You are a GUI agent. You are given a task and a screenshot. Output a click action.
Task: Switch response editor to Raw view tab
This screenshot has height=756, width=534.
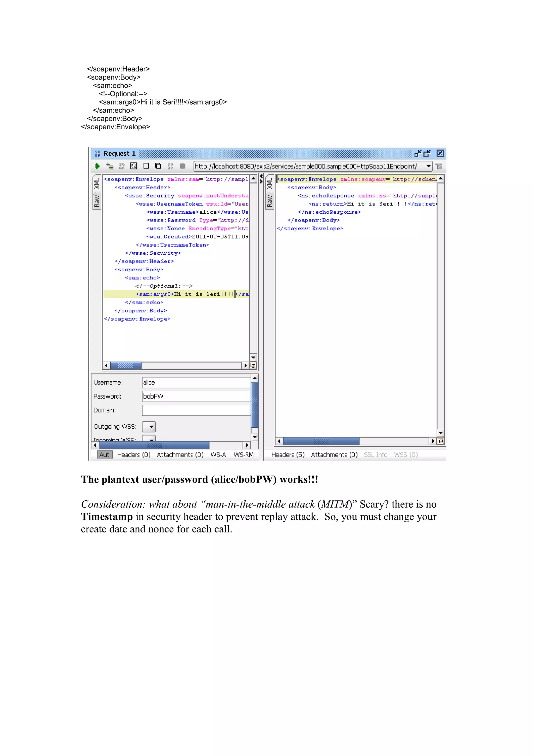pyautogui.click(x=269, y=201)
